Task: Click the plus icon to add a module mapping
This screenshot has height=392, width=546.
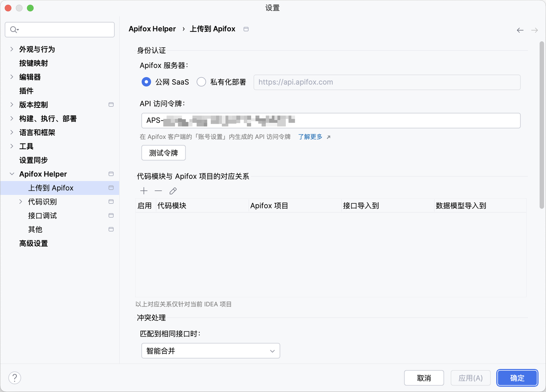Action: (x=144, y=190)
